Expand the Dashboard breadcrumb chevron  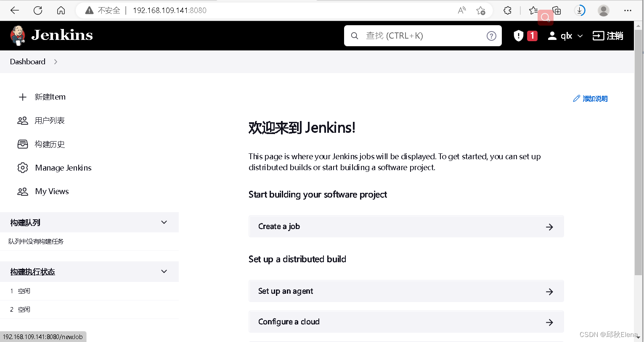pyautogui.click(x=56, y=62)
